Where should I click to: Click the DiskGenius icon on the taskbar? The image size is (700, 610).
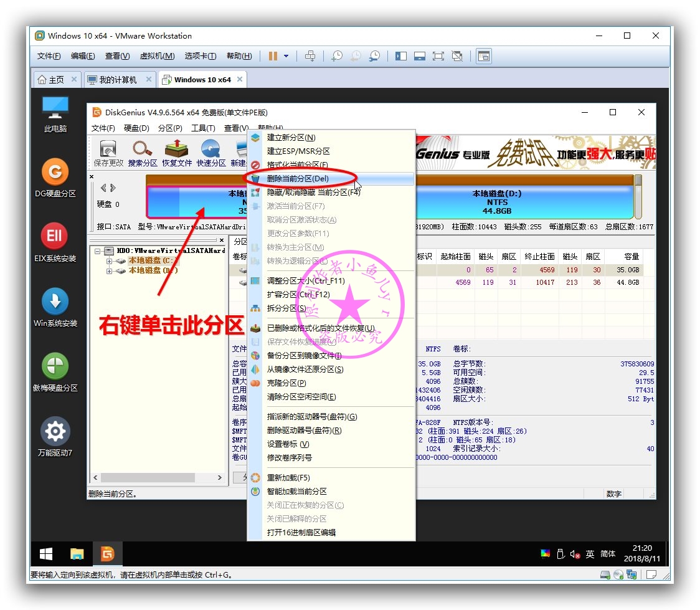[x=108, y=553]
